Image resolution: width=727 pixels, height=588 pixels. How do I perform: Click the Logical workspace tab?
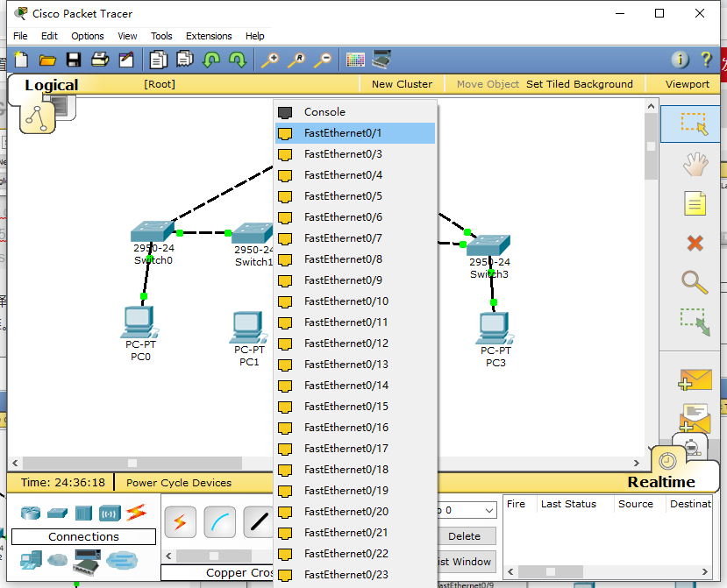point(52,85)
